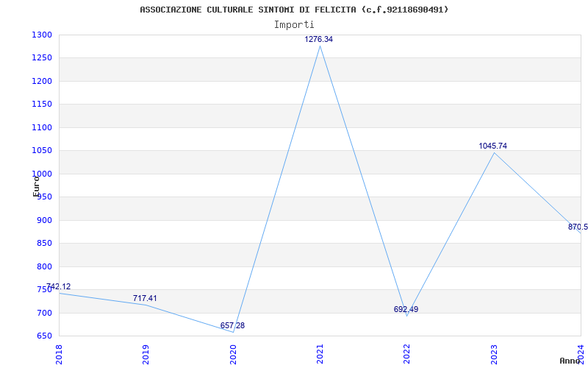Viewport: 588px width, 368px height.
Task: Select the 742.12 data label
Action: [58, 287]
